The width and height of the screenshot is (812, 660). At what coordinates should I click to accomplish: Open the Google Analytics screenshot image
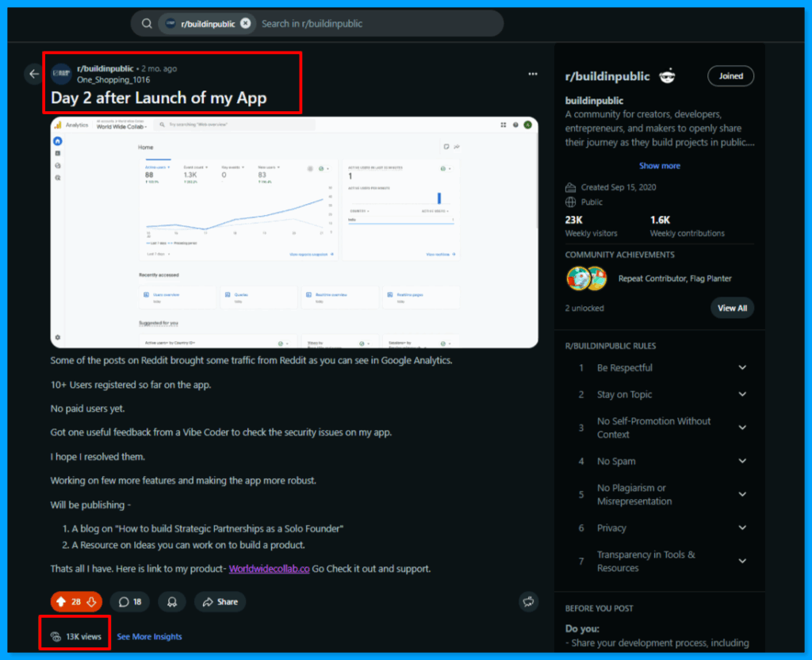[x=294, y=232]
